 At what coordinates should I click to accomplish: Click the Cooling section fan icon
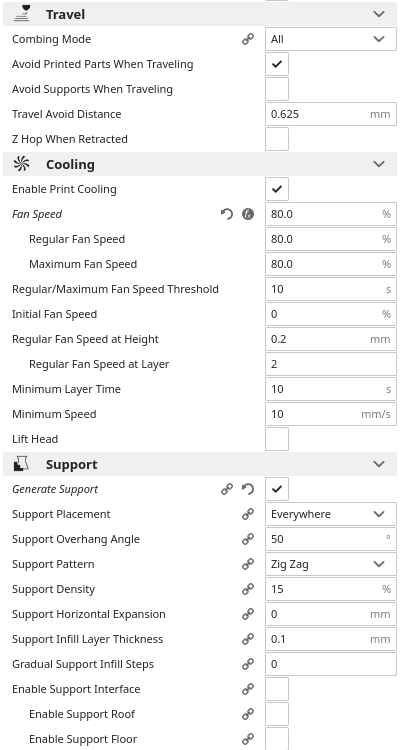[x=22, y=164]
